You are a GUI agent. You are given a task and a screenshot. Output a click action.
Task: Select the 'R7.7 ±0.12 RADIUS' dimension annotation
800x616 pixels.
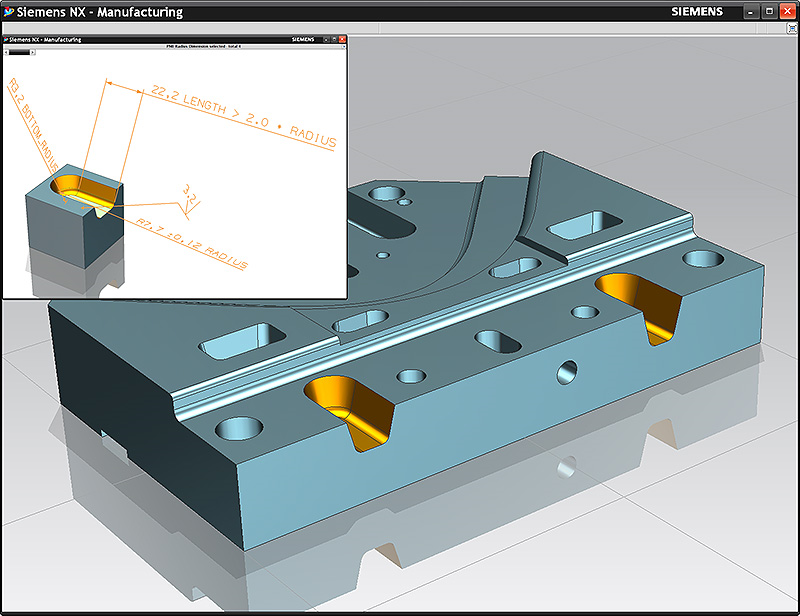(x=192, y=243)
